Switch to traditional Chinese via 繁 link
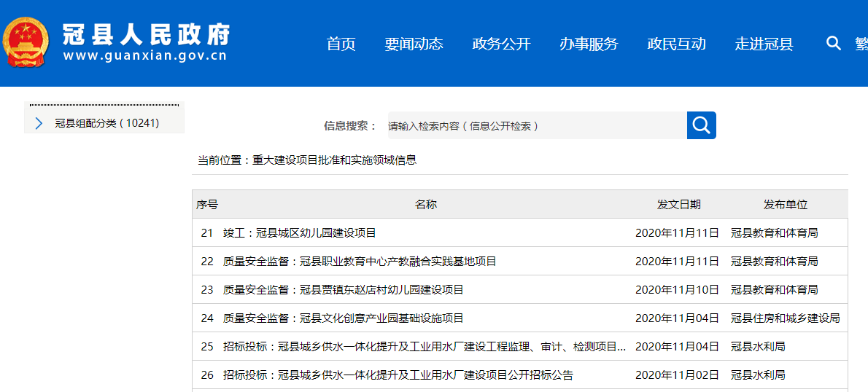The height and width of the screenshot is (392, 868). click(x=861, y=44)
